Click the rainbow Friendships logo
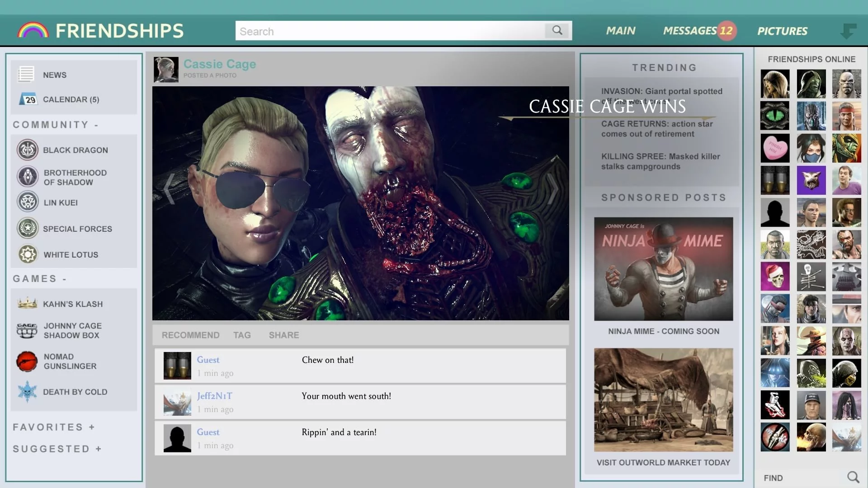Image resolution: width=868 pixels, height=488 pixels. point(33,30)
